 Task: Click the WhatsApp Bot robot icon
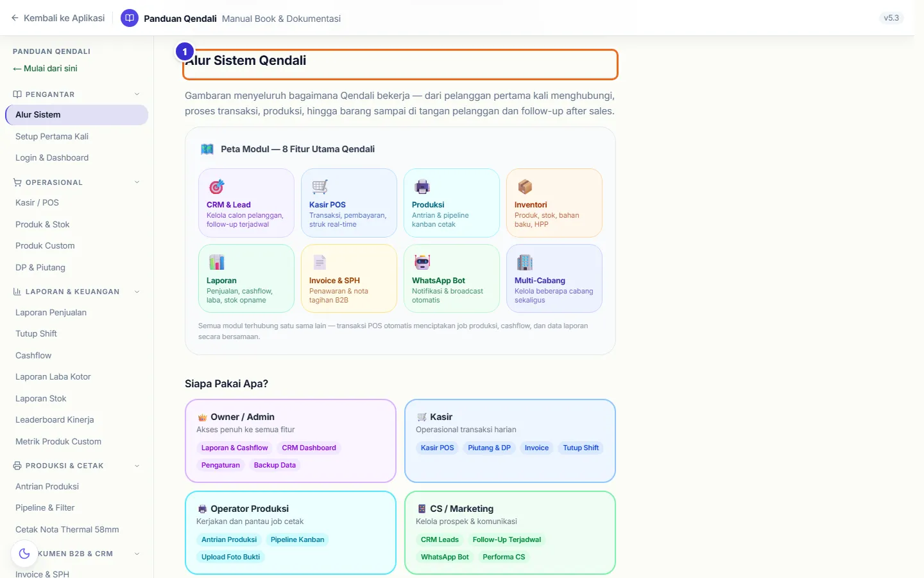[422, 263]
